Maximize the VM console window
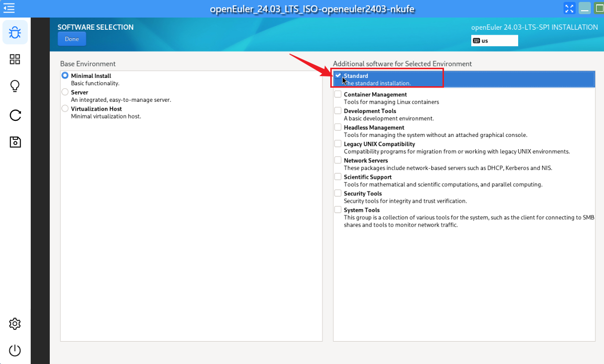Screen dimensions: 604x364 click(x=599, y=8)
